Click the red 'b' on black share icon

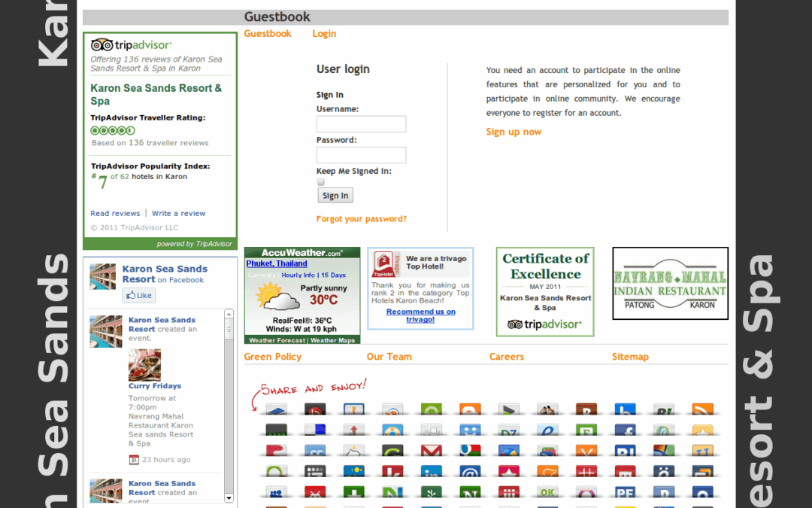315,409
